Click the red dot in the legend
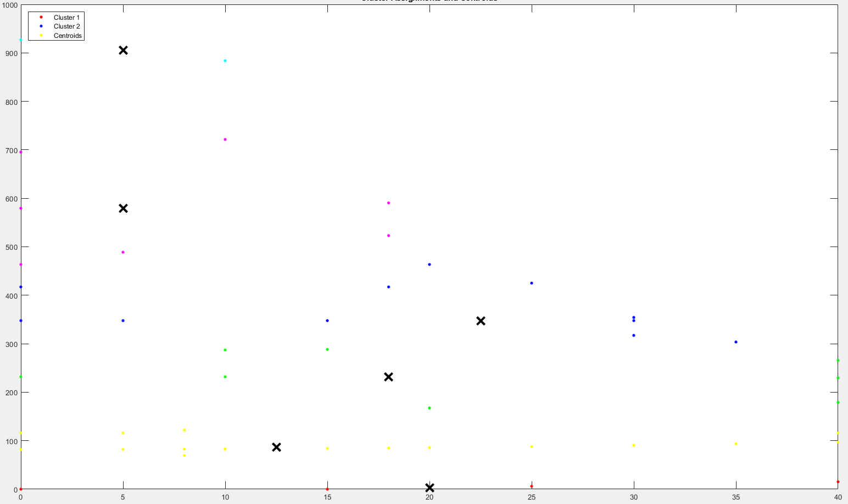The height and width of the screenshot is (504, 848). tap(40, 18)
